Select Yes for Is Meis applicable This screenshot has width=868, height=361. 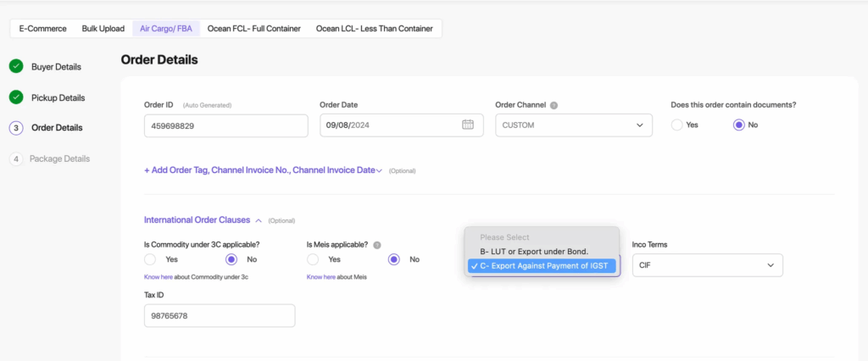pos(313,259)
